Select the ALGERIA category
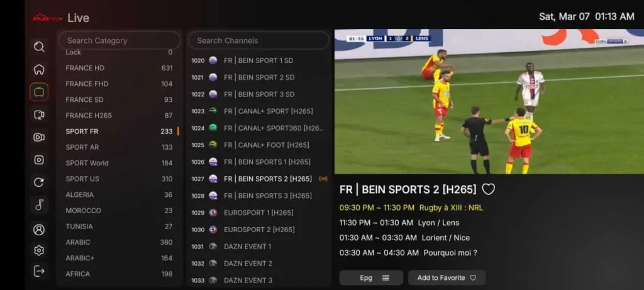This screenshot has width=644, height=290. pos(119,195)
